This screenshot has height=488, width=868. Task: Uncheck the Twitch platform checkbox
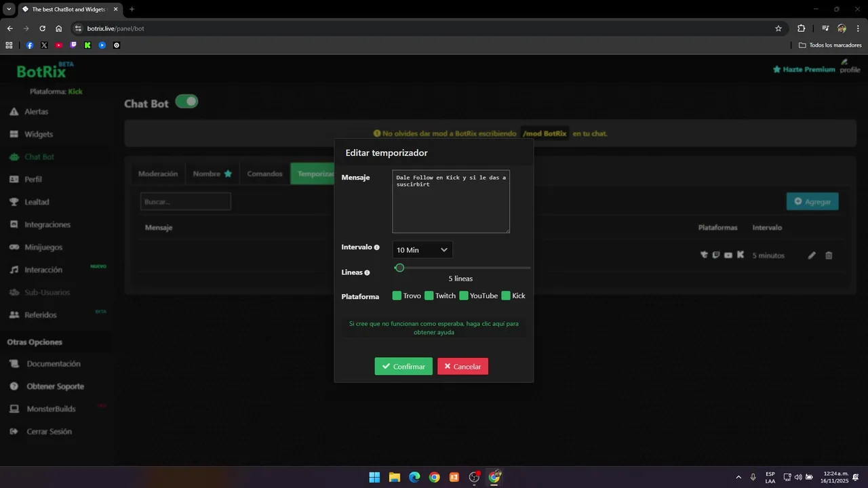click(x=429, y=296)
